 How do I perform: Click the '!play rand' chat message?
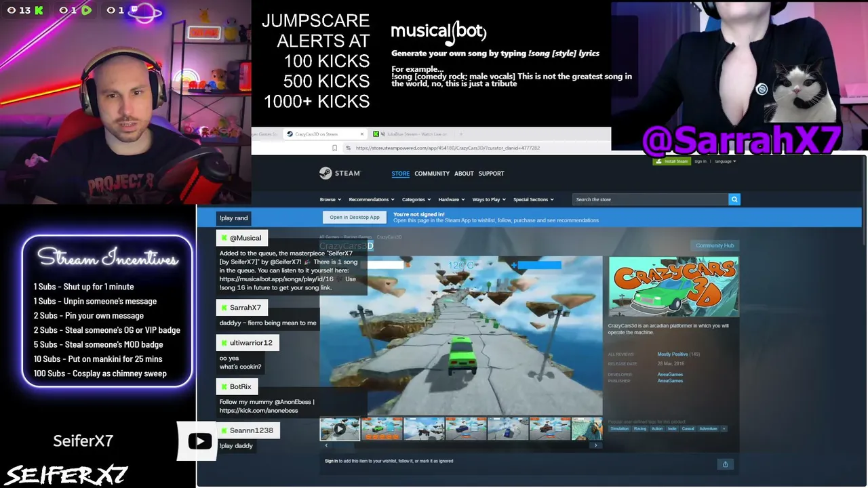[x=233, y=218]
